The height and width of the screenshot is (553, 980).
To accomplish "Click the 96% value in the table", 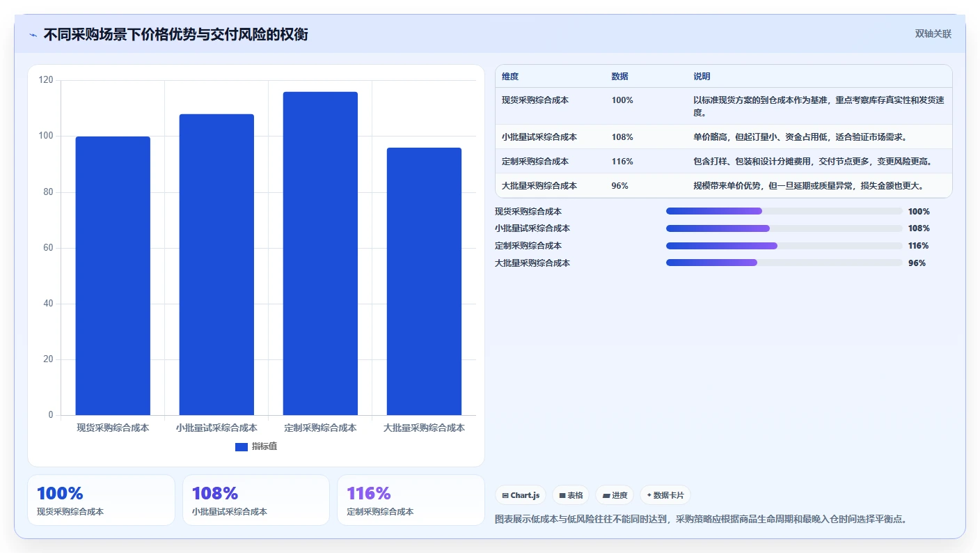I will (620, 186).
